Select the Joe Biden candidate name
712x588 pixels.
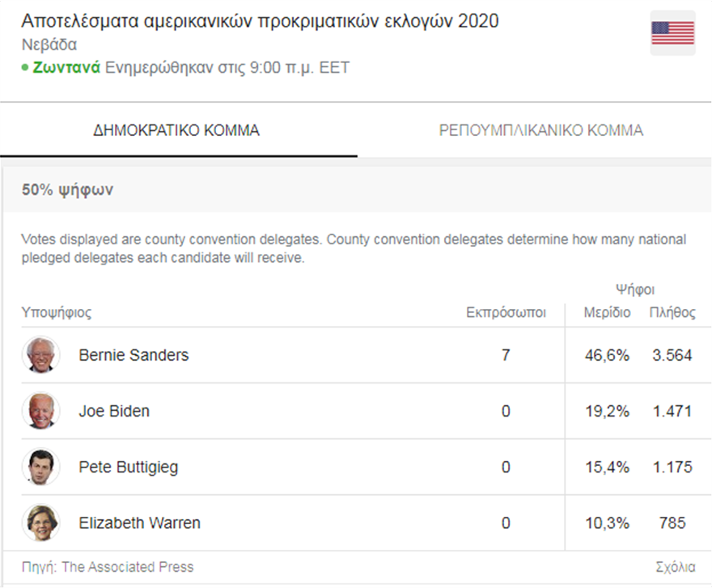tap(114, 411)
